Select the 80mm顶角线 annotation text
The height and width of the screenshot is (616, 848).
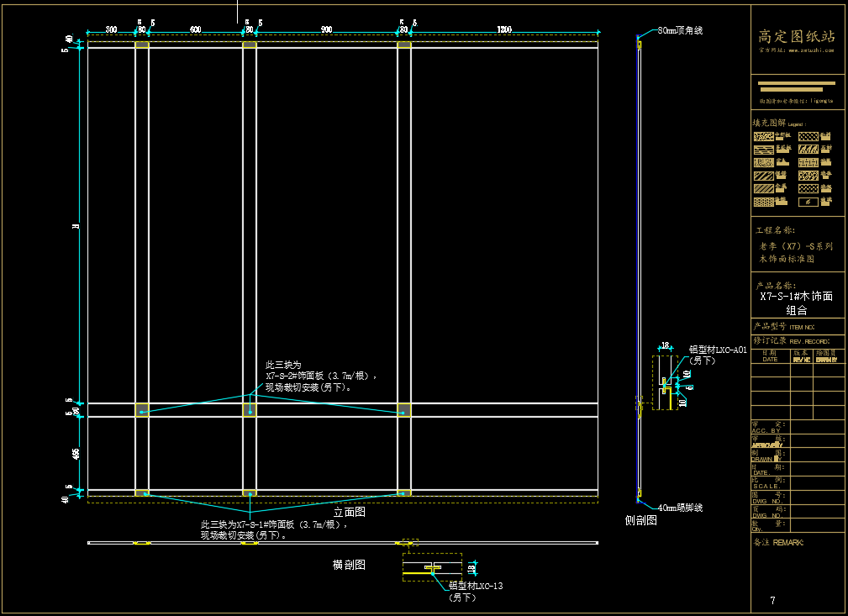point(679,30)
